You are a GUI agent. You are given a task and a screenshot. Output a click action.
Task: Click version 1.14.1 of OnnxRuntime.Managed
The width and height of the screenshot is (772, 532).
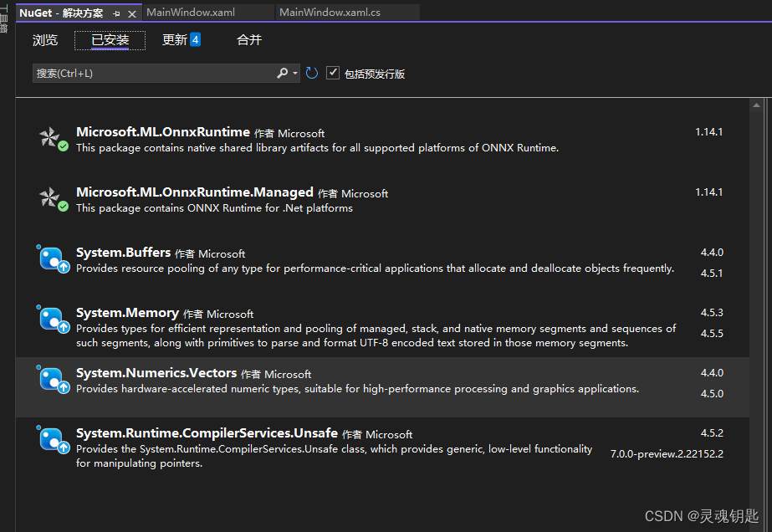pyautogui.click(x=709, y=192)
